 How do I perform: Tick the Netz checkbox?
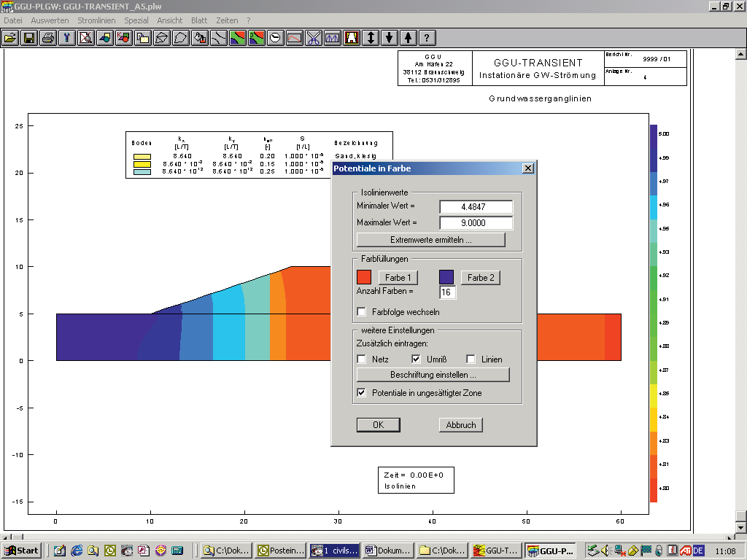pyautogui.click(x=361, y=359)
